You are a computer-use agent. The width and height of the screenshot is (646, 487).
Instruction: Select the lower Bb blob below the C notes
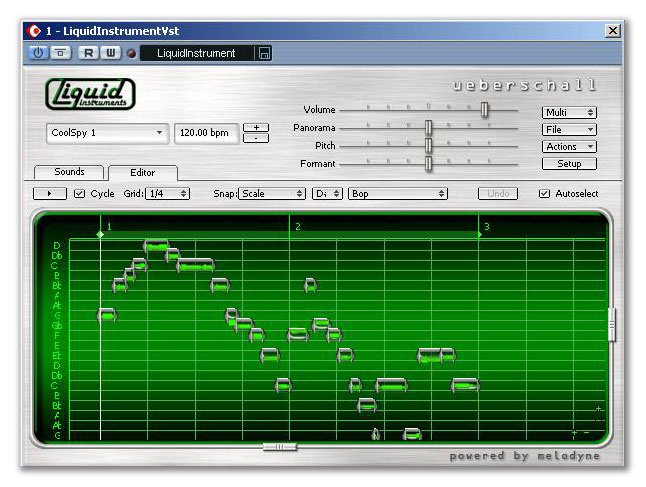click(367, 405)
